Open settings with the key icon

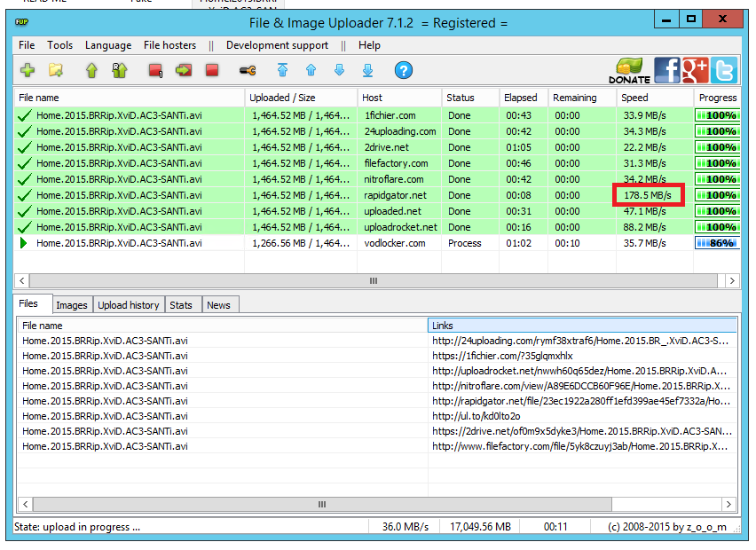tap(248, 70)
